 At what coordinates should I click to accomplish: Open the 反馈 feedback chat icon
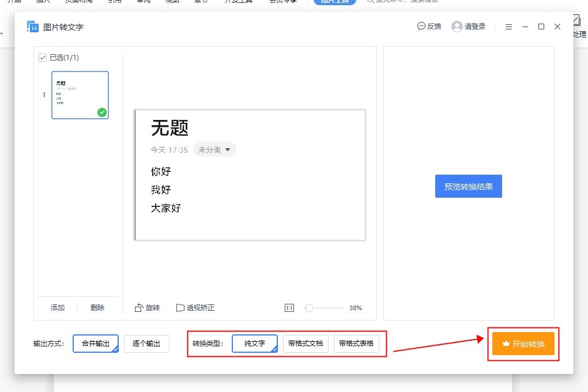[421, 27]
